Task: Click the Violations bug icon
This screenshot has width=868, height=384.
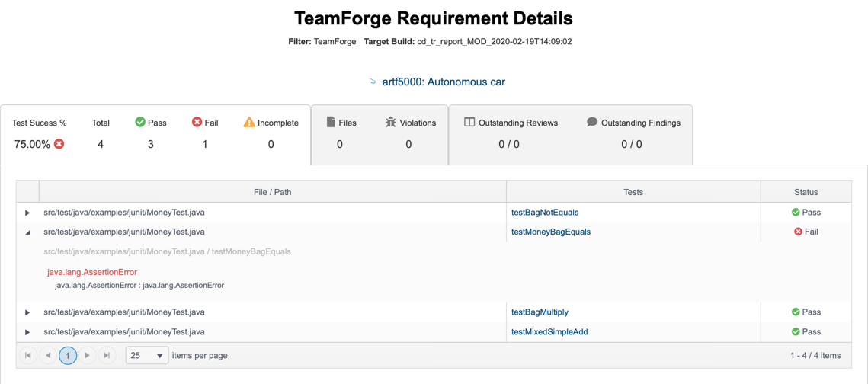Action: 391,122
